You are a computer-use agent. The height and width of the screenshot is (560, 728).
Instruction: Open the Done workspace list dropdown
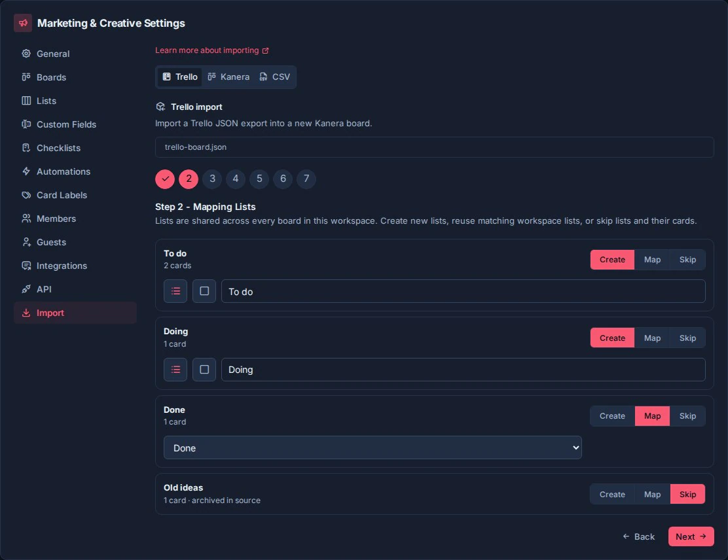coord(373,447)
